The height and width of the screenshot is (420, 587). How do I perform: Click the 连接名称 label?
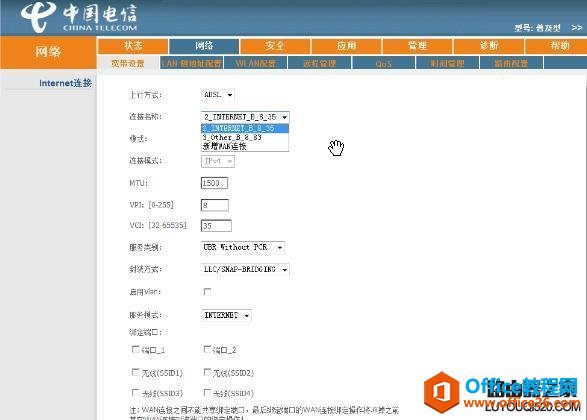click(146, 117)
